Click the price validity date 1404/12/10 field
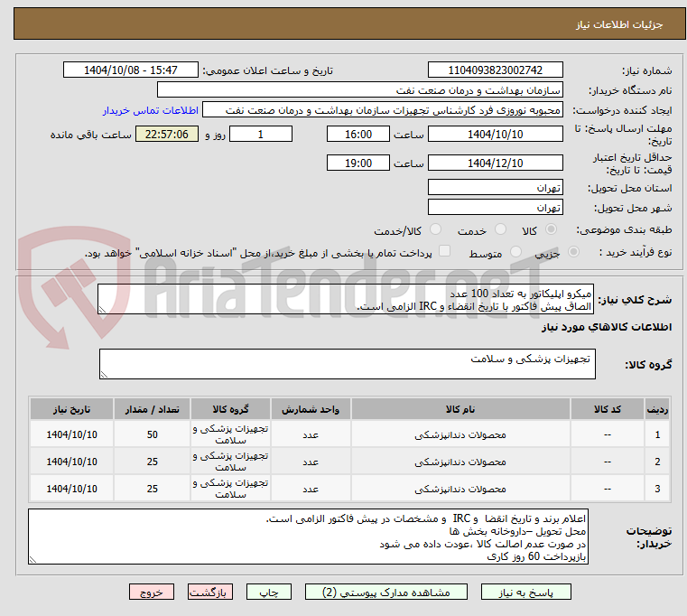Screen dimensions: 687x616 [495, 163]
